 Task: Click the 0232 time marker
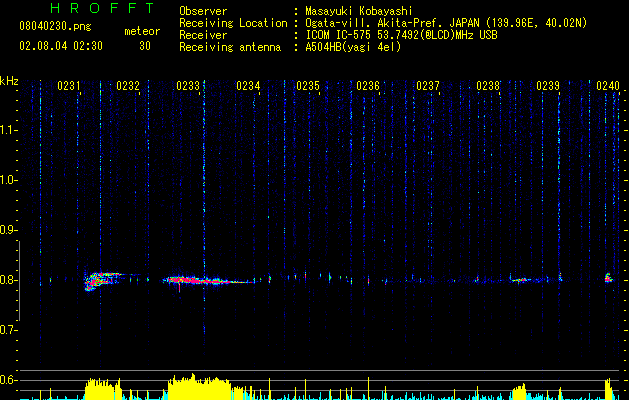coord(128,86)
